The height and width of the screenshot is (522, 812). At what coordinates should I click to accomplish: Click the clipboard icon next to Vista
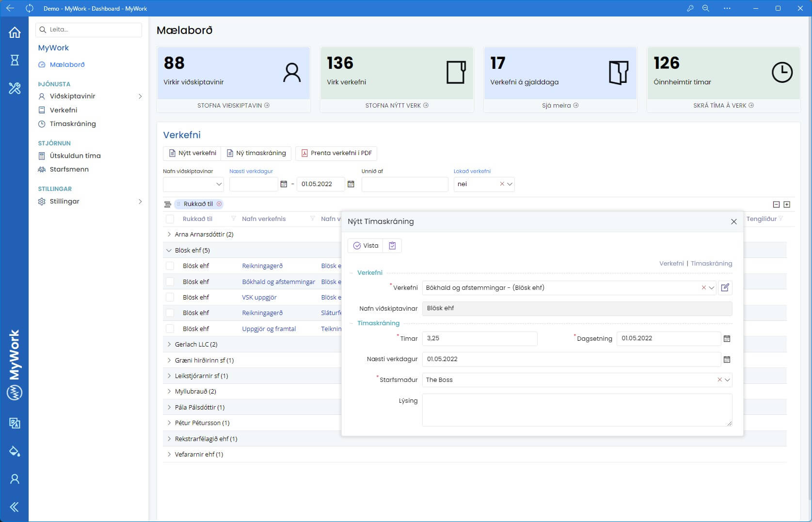tap(392, 246)
